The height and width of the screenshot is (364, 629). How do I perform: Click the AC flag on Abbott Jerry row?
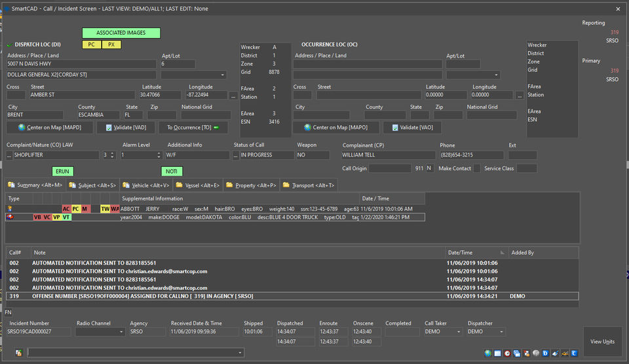66,209
